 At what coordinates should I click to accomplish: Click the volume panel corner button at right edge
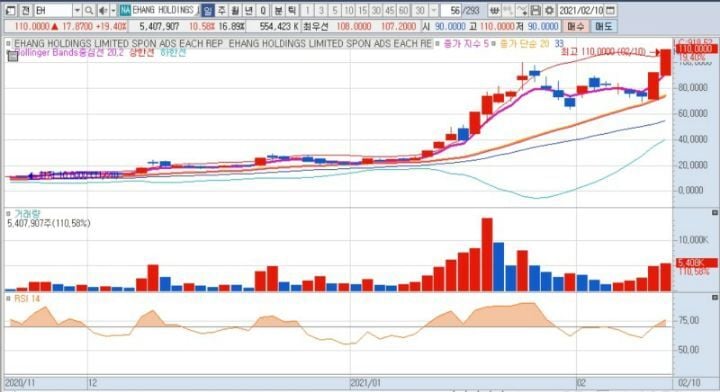pyautogui.click(x=714, y=213)
